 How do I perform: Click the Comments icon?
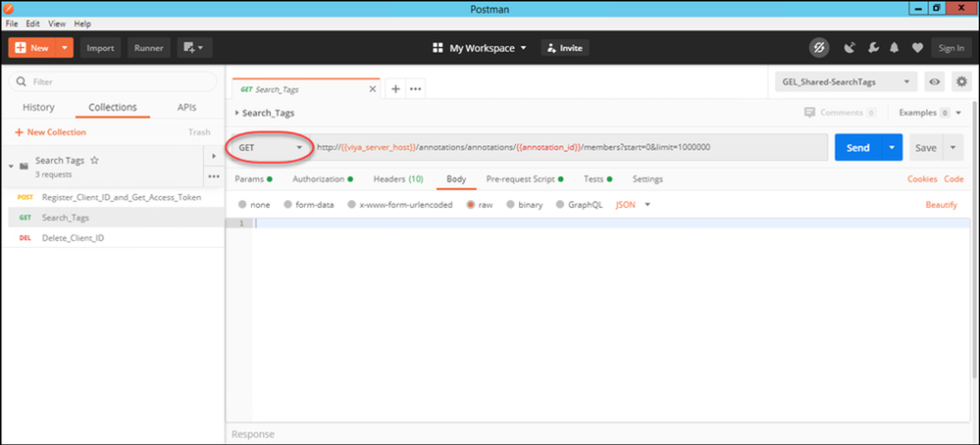pos(810,113)
